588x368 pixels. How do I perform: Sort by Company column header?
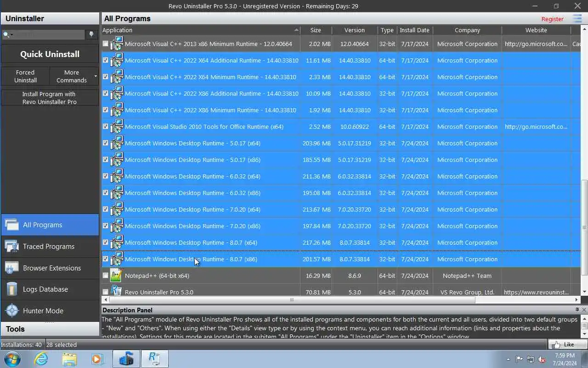pyautogui.click(x=467, y=30)
